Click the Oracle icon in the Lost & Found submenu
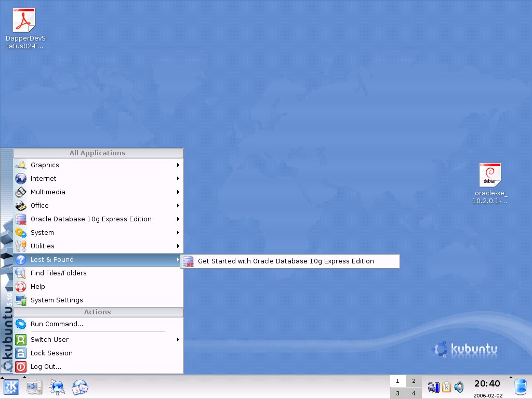Viewport: 532px width, 399px height. pos(188,261)
